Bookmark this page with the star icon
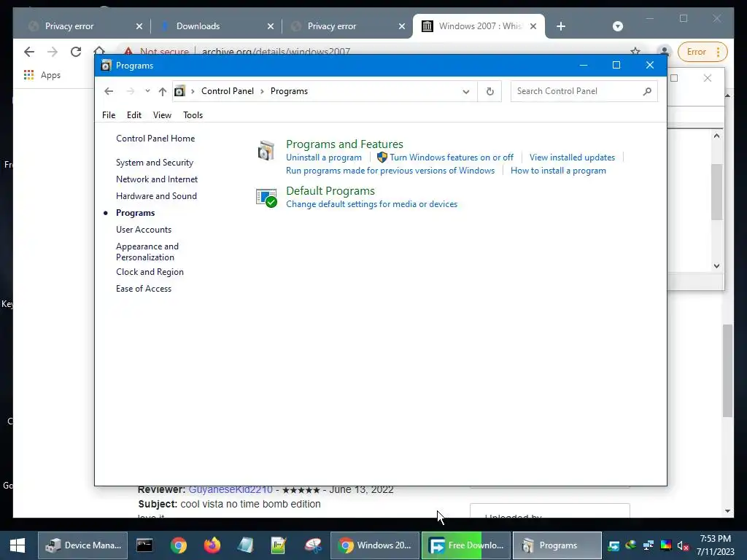The width and height of the screenshot is (747, 560). click(x=635, y=50)
